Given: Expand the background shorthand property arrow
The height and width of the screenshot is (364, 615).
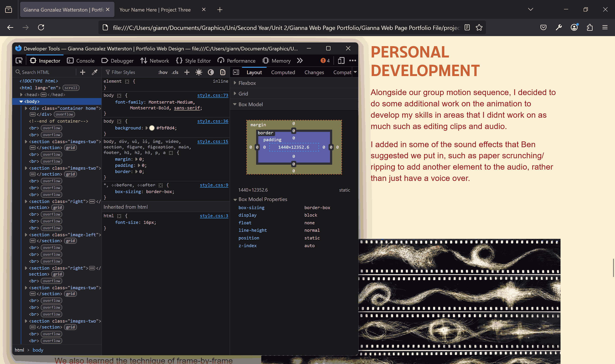Looking at the screenshot, I should pyautogui.click(x=147, y=128).
